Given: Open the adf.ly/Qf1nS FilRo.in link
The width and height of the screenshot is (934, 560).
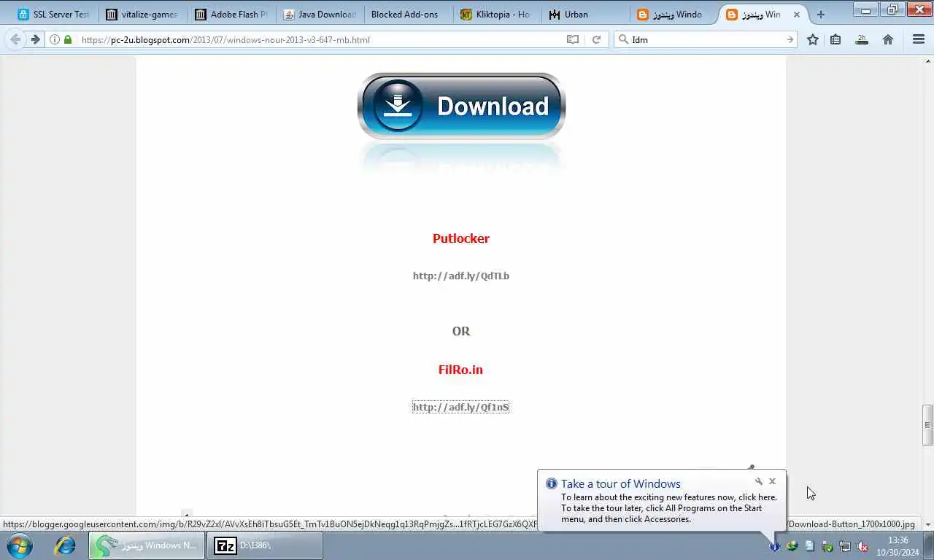Looking at the screenshot, I should [461, 407].
